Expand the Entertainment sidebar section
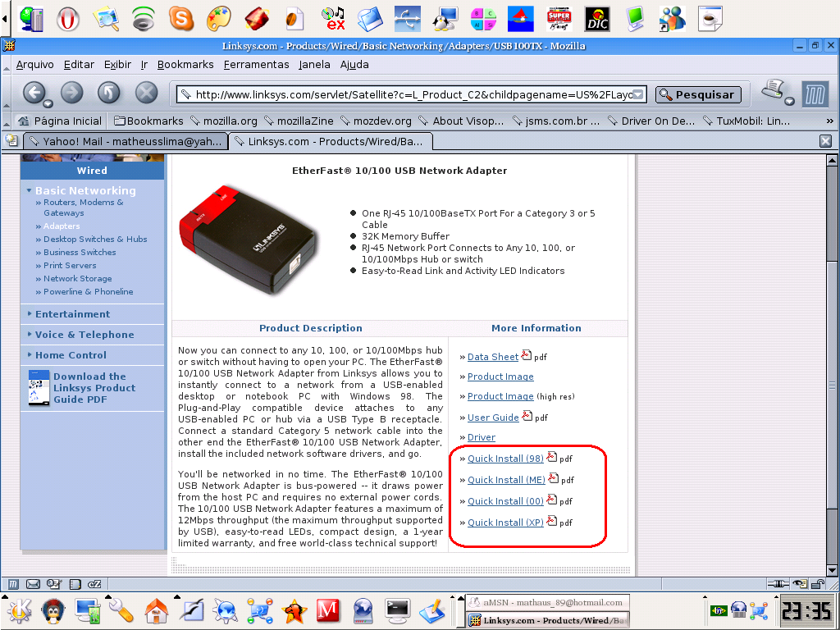840x630 pixels. click(x=72, y=314)
